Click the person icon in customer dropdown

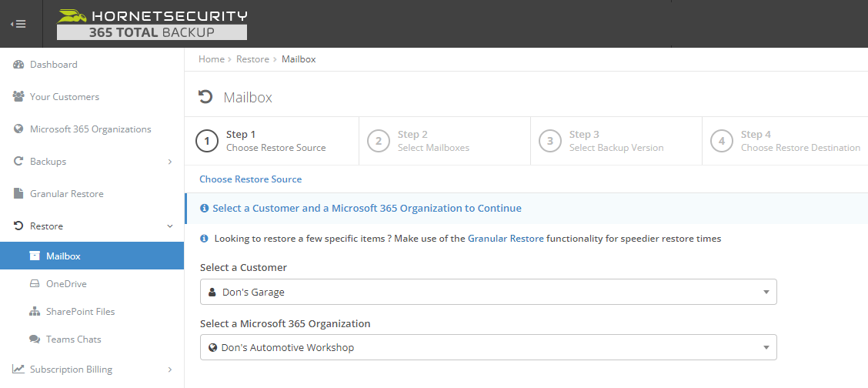pos(212,293)
